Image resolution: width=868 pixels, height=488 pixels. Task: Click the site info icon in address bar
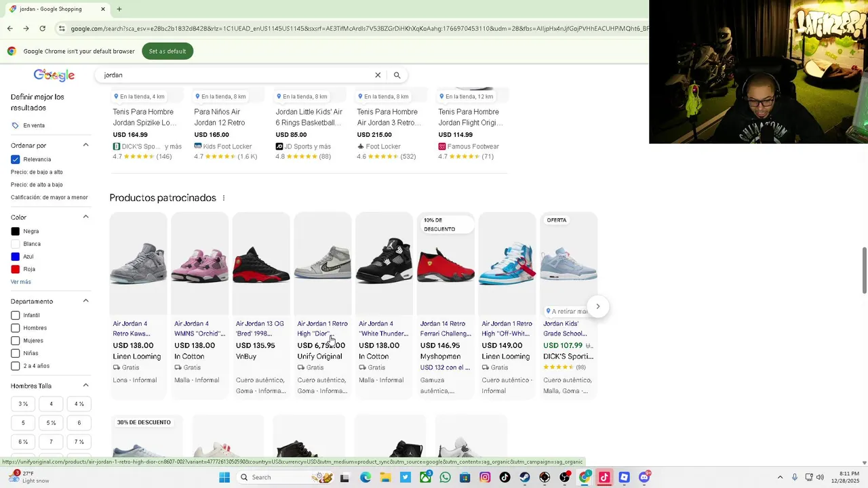(x=62, y=28)
